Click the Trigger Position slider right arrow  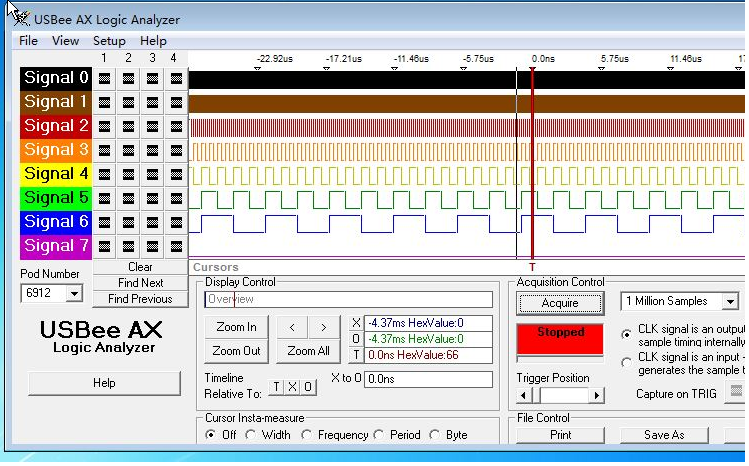click(x=598, y=395)
